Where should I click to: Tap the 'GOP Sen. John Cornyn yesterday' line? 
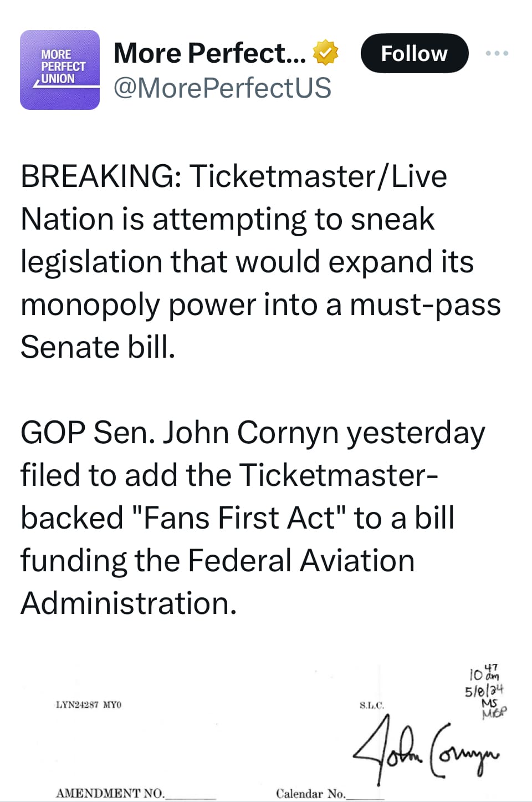(253, 433)
